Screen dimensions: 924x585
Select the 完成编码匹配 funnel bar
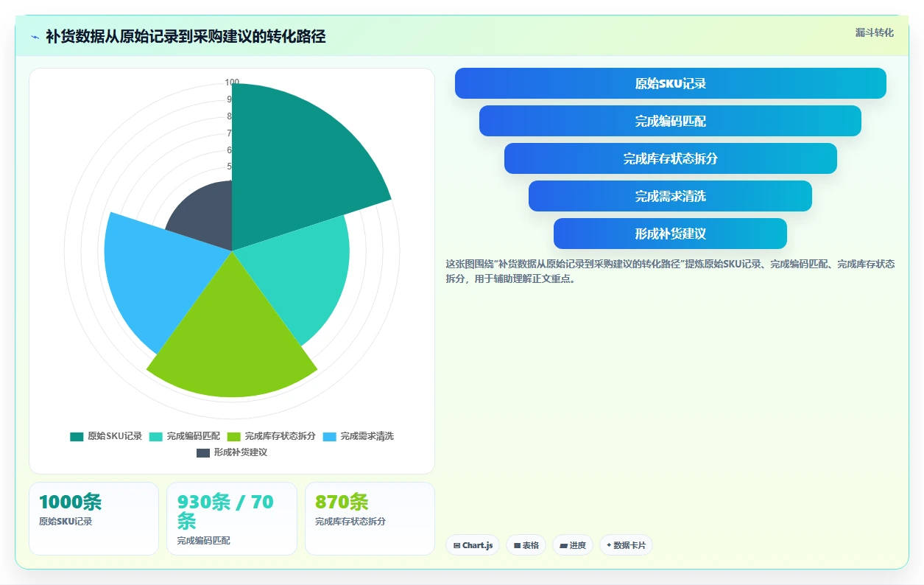670,121
